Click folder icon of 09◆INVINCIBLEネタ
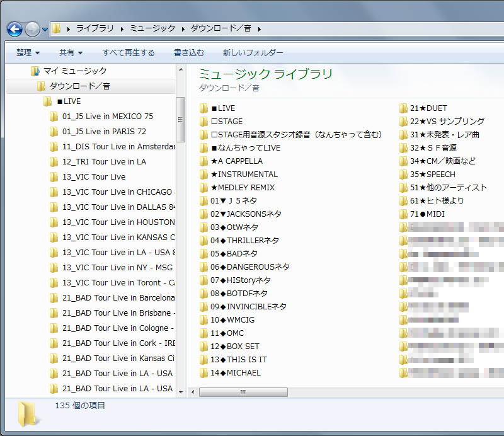This screenshot has height=436, width=504. tap(203, 307)
